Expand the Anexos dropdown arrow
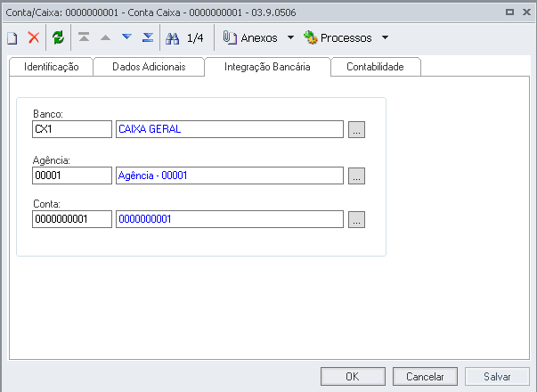This screenshot has width=537, height=392. click(290, 37)
